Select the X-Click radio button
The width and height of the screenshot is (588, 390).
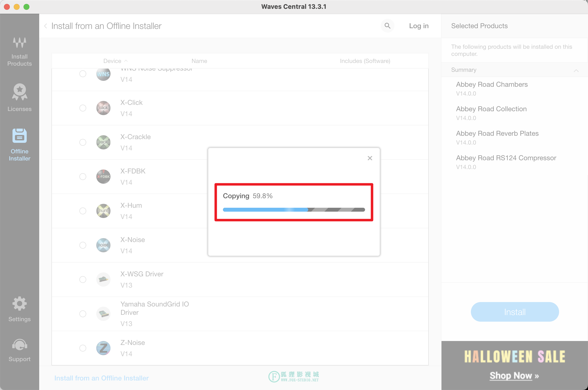83,108
